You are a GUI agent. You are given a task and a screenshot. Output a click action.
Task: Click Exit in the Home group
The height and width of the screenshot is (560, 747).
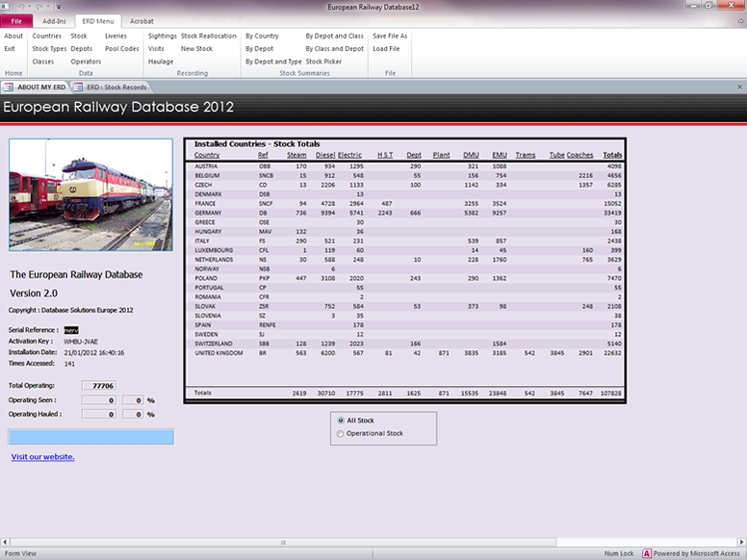(x=10, y=48)
